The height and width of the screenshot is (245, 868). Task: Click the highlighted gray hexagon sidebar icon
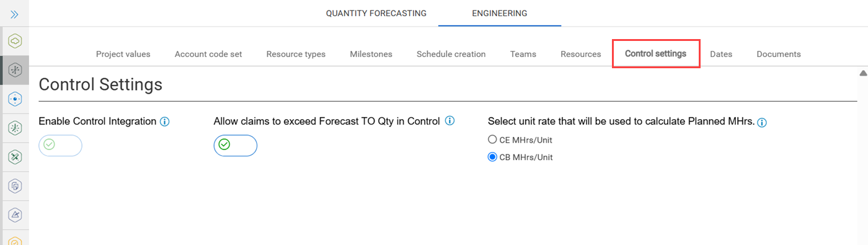point(15,70)
